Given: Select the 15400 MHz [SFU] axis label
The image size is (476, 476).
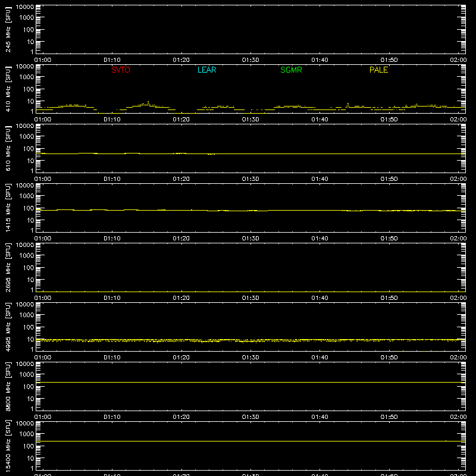Looking at the screenshot, I should pyautogui.click(x=8, y=446).
